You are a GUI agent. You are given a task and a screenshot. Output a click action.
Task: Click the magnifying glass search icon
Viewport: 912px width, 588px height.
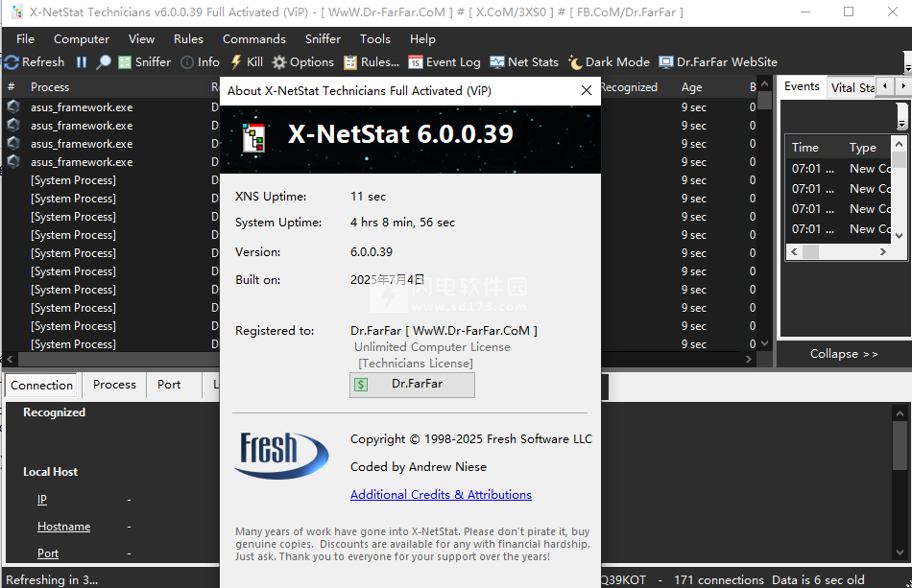[104, 62]
